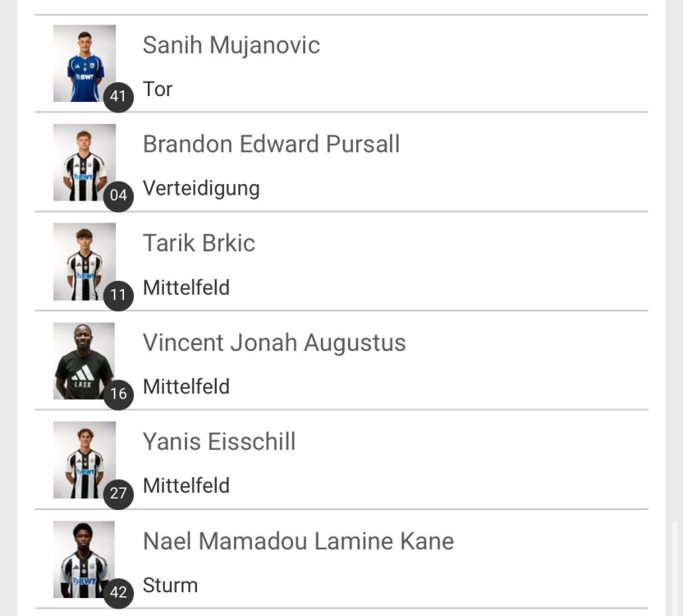Click the Nael Mamadou Lamine Kane name
This screenshot has width=683, height=616.
pos(298,541)
